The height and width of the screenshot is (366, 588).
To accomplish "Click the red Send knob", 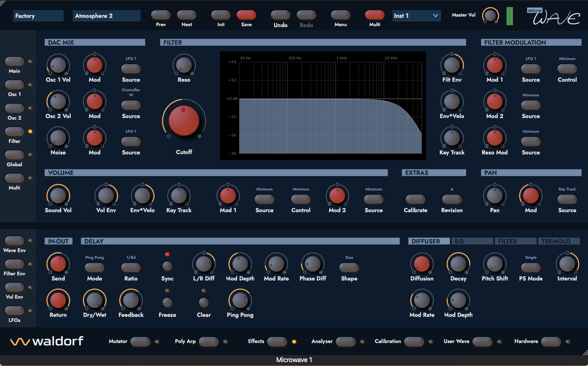I will [x=58, y=263].
